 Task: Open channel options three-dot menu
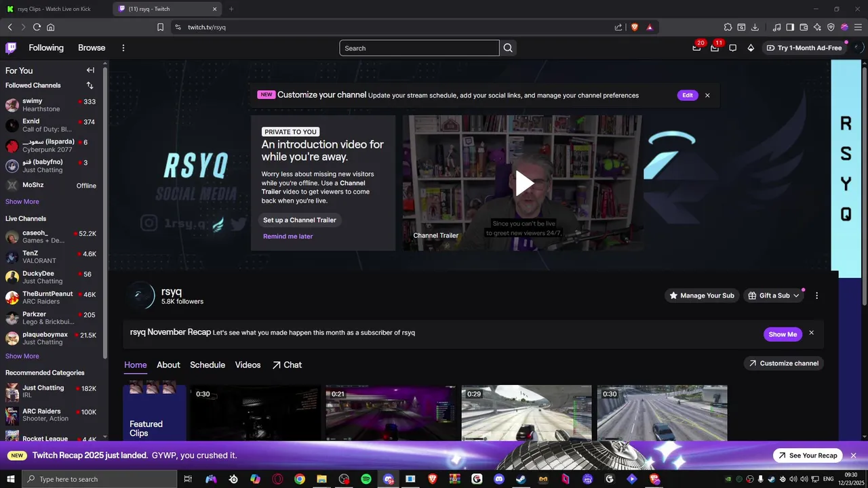816,296
